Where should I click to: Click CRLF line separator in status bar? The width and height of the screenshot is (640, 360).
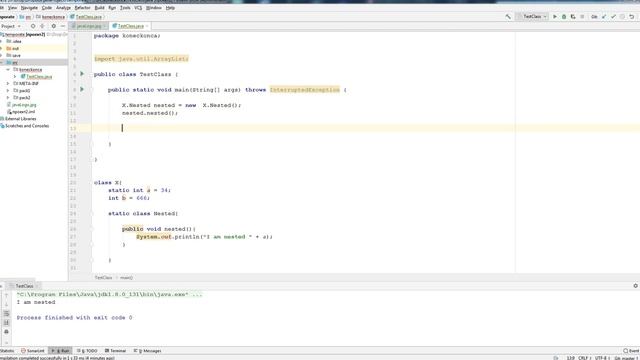[584, 358]
